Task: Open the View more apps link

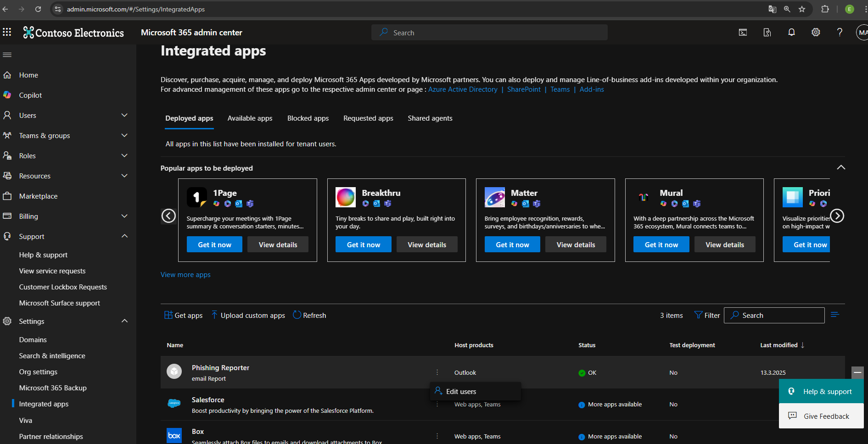Action: (185, 275)
